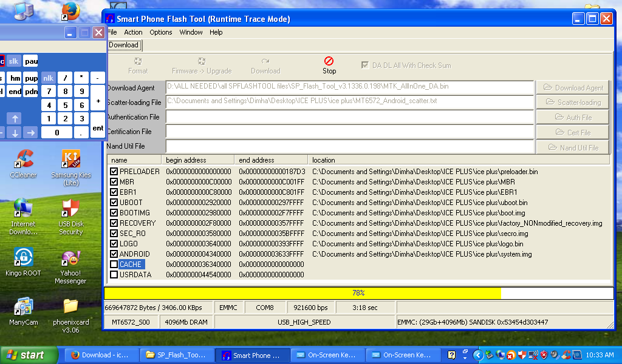Click the Auth File button
The image size is (622, 364).
(573, 117)
